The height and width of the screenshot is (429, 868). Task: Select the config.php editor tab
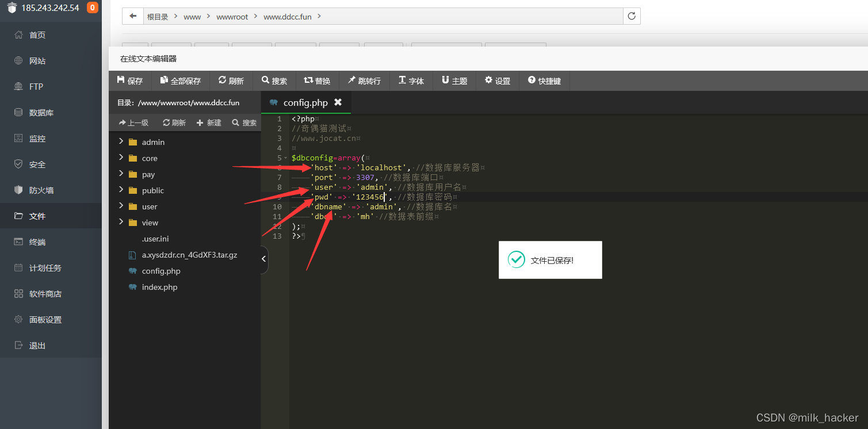click(305, 103)
